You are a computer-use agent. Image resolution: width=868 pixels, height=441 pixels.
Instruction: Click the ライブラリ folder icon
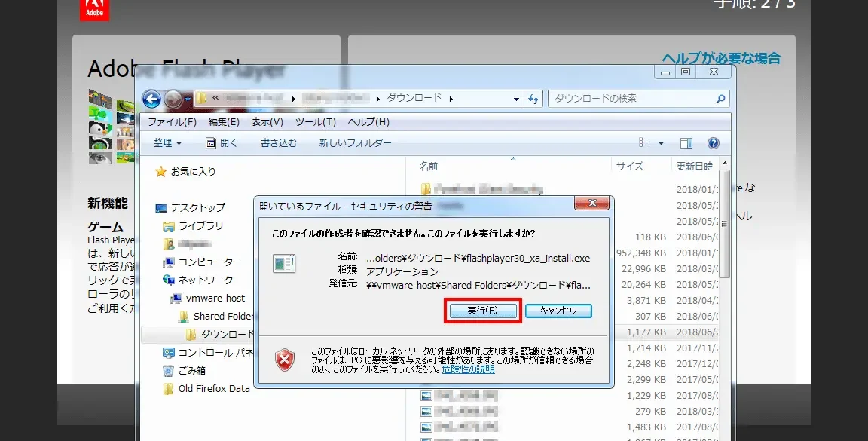point(168,227)
